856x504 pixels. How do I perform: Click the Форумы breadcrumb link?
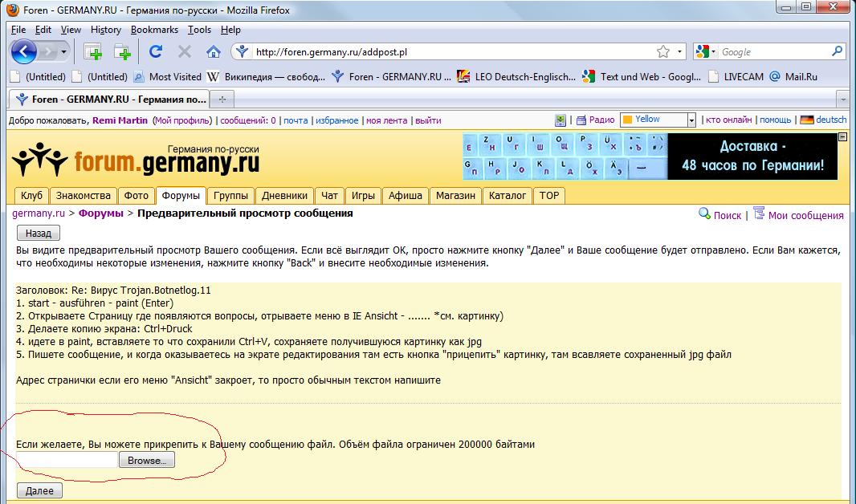click(x=101, y=213)
